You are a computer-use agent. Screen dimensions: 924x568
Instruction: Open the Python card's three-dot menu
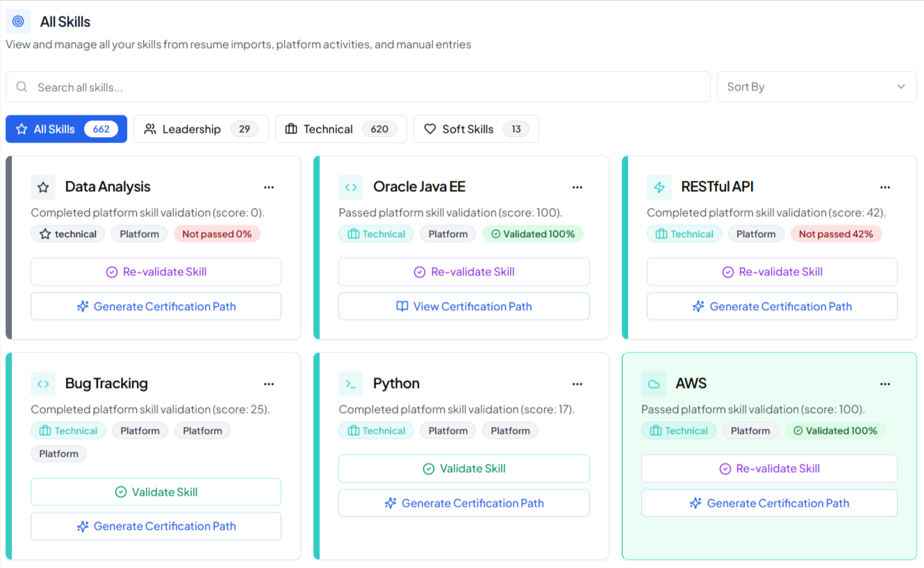tap(577, 384)
